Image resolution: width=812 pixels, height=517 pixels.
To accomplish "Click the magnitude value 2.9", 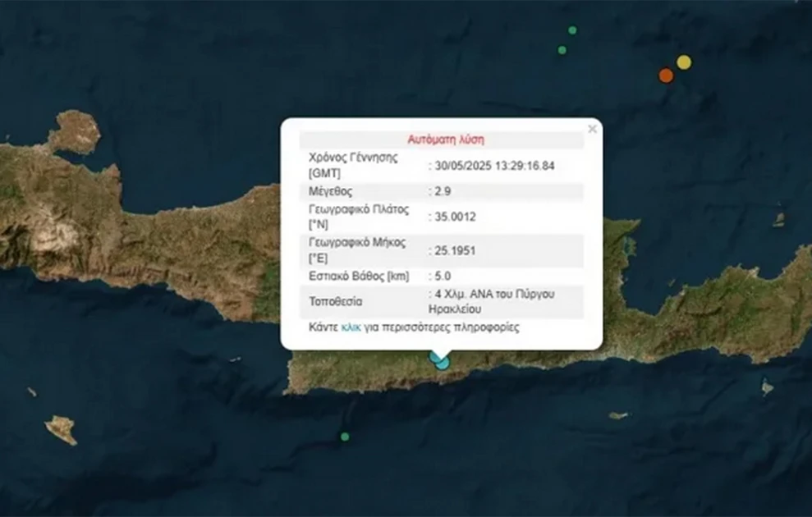I will pyautogui.click(x=444, y=191).
